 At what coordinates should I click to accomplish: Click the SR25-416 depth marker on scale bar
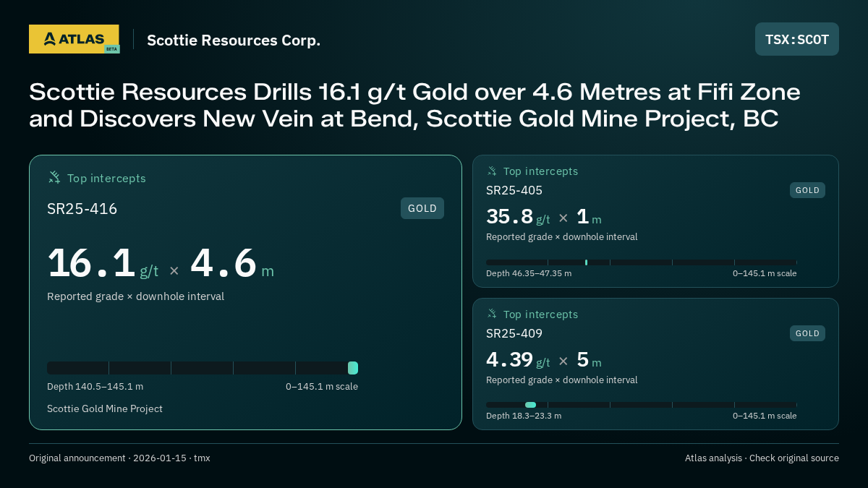[353, 368]
